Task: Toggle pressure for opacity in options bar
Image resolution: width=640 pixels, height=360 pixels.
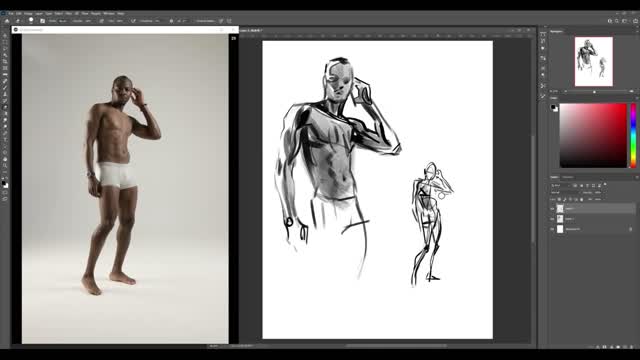Action: click(x=102, y=21)
